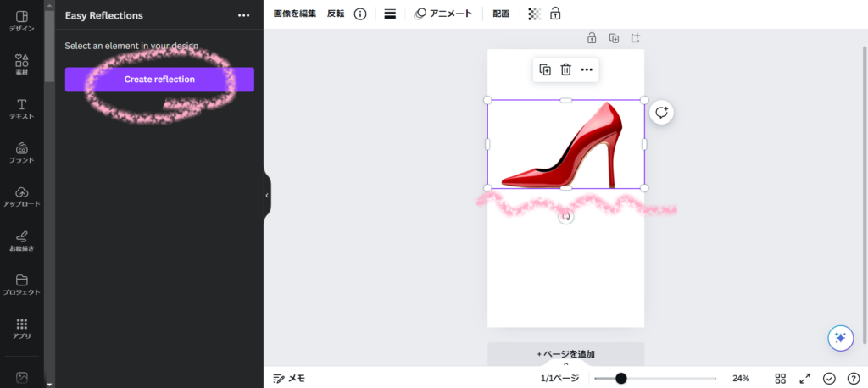
Task: Click 画像を編集 (Edit image) in toolbar
Action: point(294,14)
